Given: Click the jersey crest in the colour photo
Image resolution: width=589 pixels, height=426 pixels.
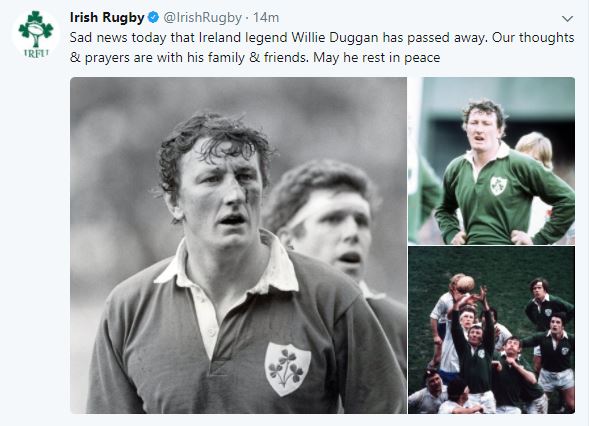Looking at the screenshot, I should 498,185.
